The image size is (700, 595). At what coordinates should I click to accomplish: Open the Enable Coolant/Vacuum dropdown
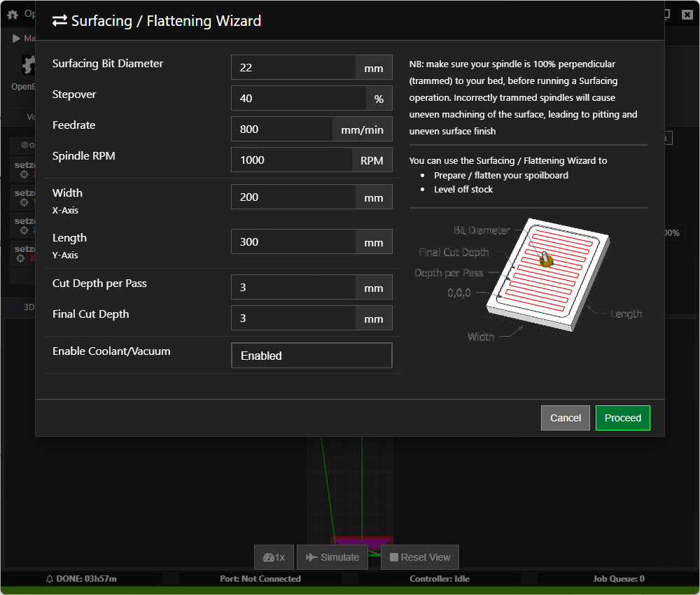point(311,356)
